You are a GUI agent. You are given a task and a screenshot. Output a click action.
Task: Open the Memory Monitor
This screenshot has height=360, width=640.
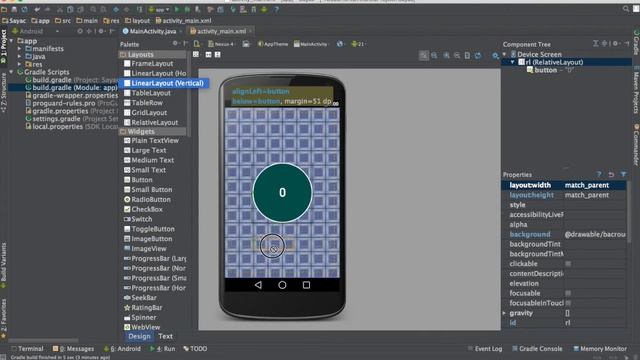600,349
